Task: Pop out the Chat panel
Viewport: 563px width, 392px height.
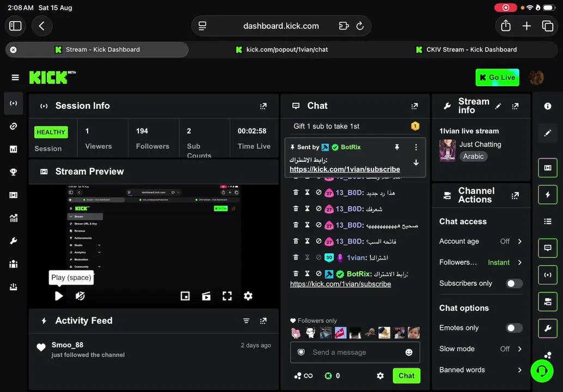Action: (414, 106)
